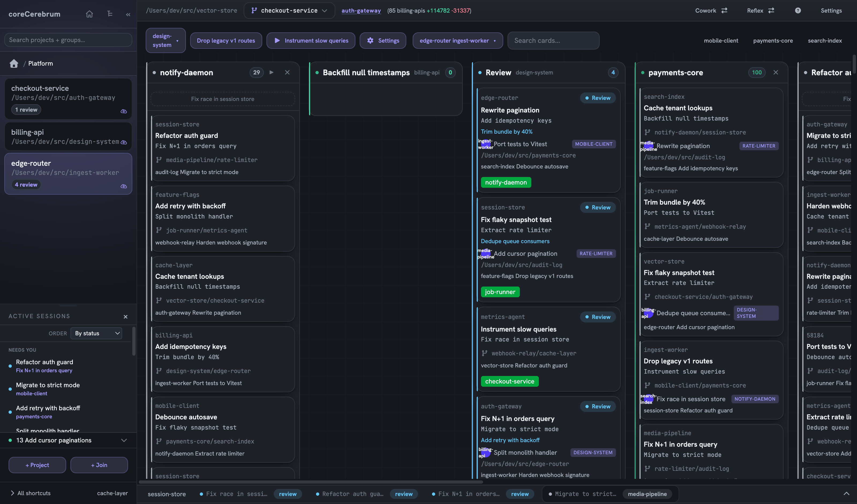The height and width of the screenshot is (504, 857).
Task: Select Refactor auth guard session
Action: [68, 366]
